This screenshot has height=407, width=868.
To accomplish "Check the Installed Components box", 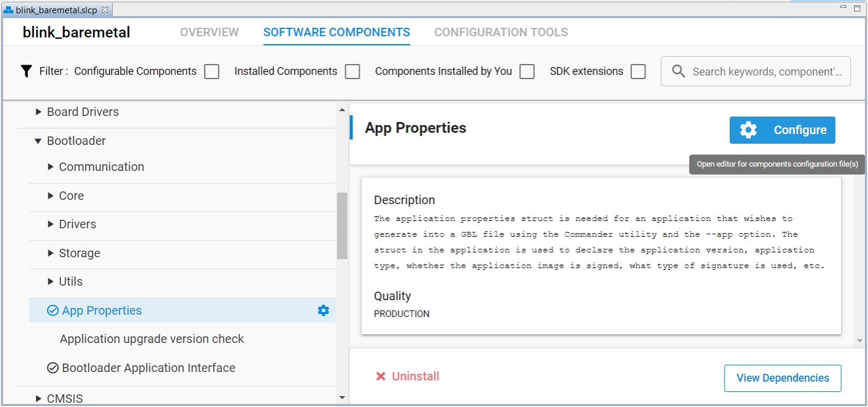I will tap(353, 71).
